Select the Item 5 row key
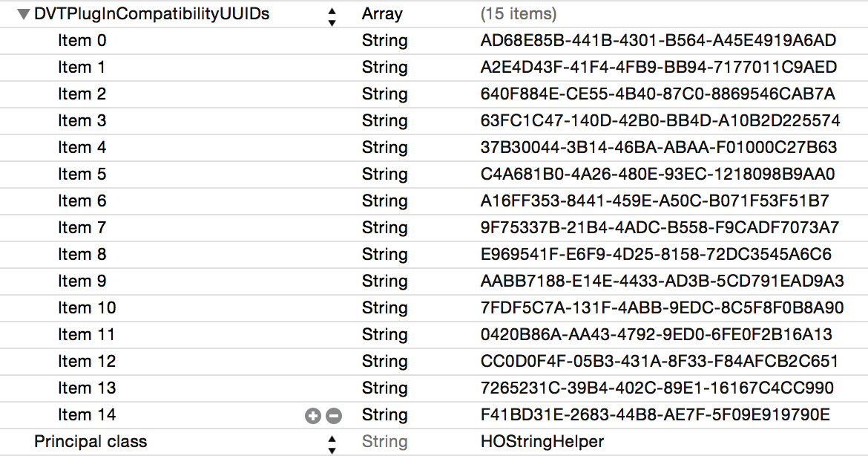 pyautogui.click(x=82, y=174)
